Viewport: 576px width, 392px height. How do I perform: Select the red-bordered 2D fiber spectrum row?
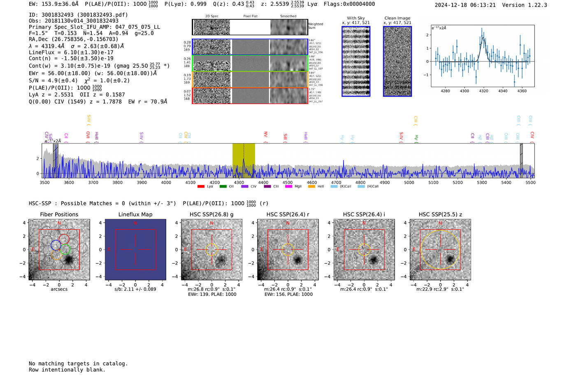pos(250,95)
